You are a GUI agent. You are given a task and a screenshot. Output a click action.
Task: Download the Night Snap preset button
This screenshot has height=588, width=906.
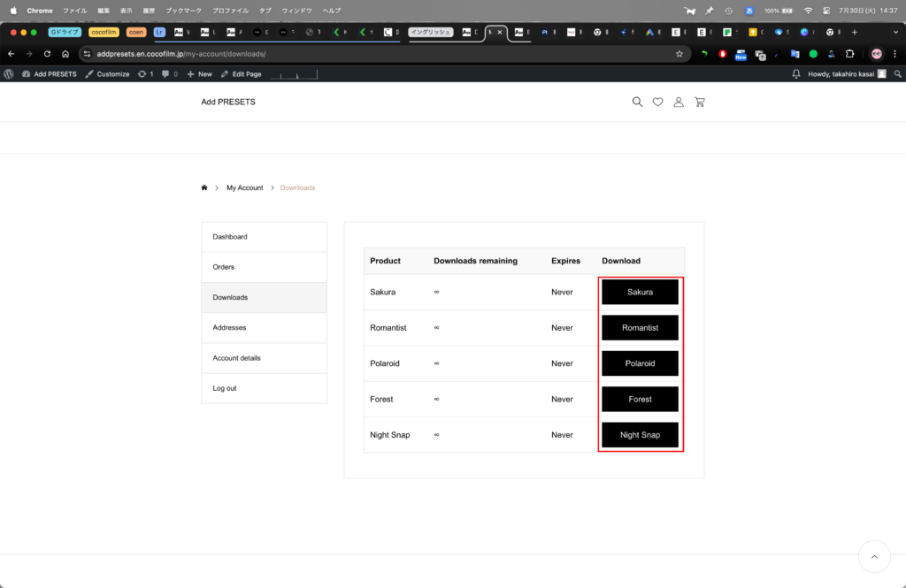coord(640,435)
